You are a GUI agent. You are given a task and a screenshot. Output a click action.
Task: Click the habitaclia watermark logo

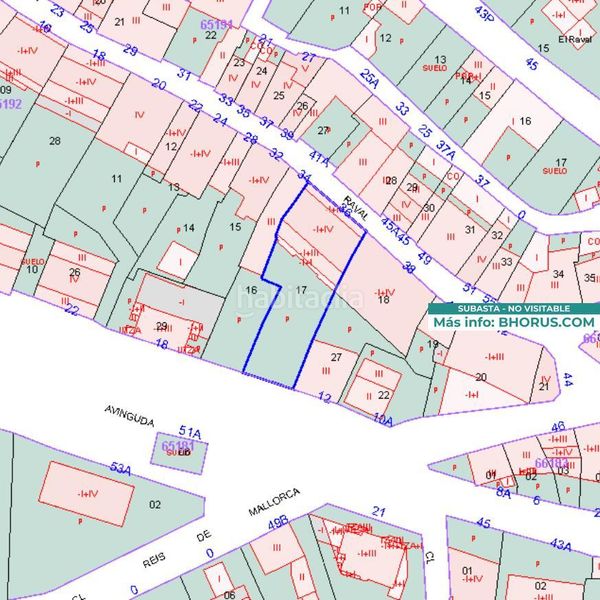300,299
